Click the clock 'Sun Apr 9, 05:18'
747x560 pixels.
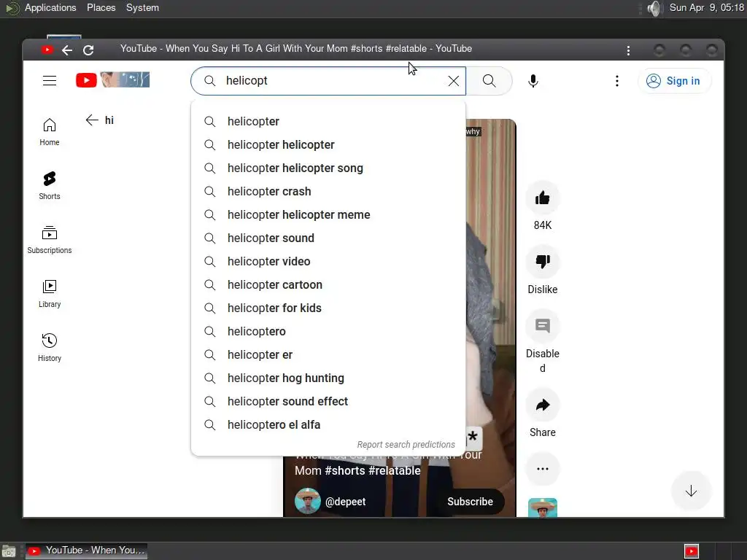(x=707, y=7)
